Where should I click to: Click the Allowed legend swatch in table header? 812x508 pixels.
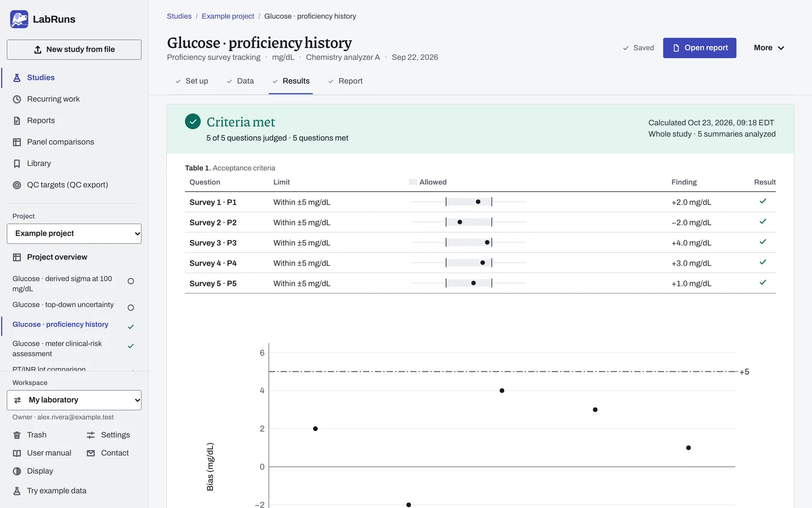(x=413, y=182)
